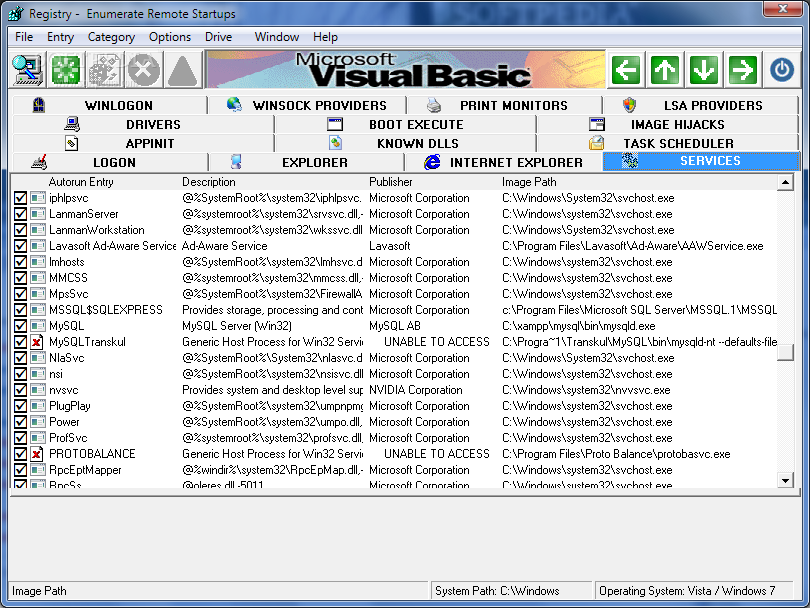Click the service icon beside Power

click(37, 422)
